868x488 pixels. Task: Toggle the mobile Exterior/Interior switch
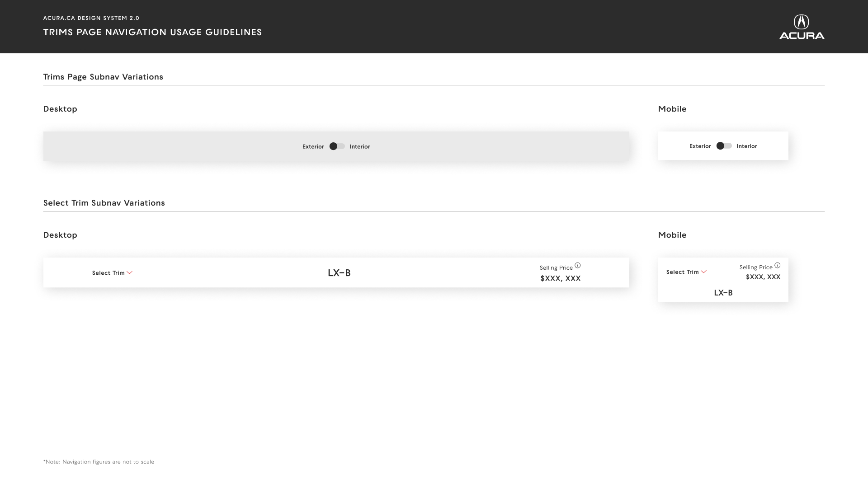point(724,146)
